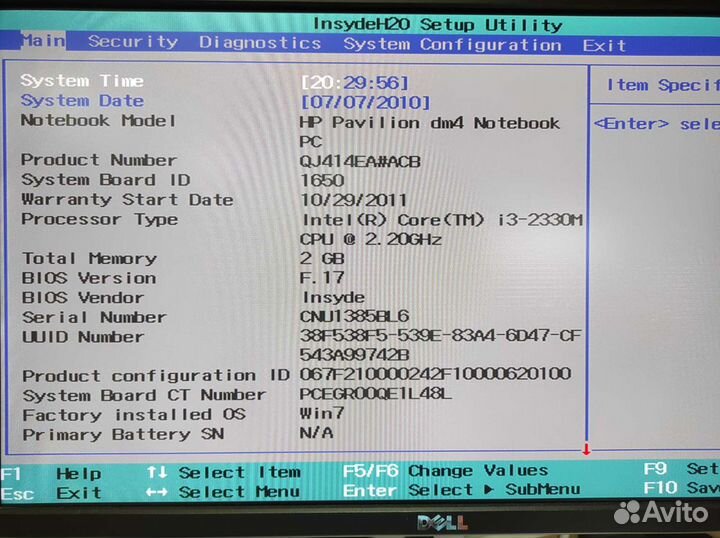Screen dimensions: 720x538
Task: Open the Diagnostics tab
Action: tap(260, 43)
